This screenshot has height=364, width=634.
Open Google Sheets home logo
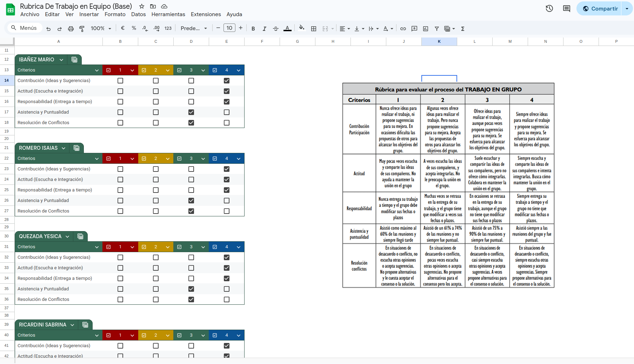pyautogui.click(x=11, y=10)
